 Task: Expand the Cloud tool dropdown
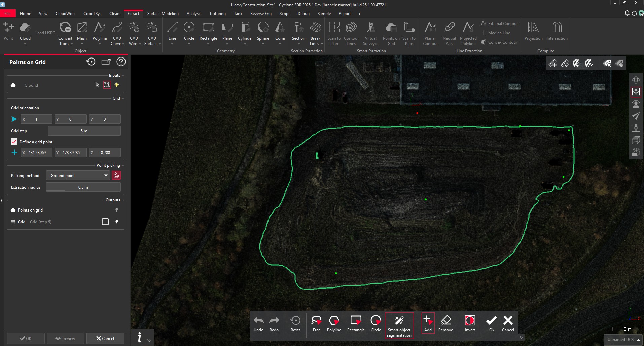tap(25, 43)
